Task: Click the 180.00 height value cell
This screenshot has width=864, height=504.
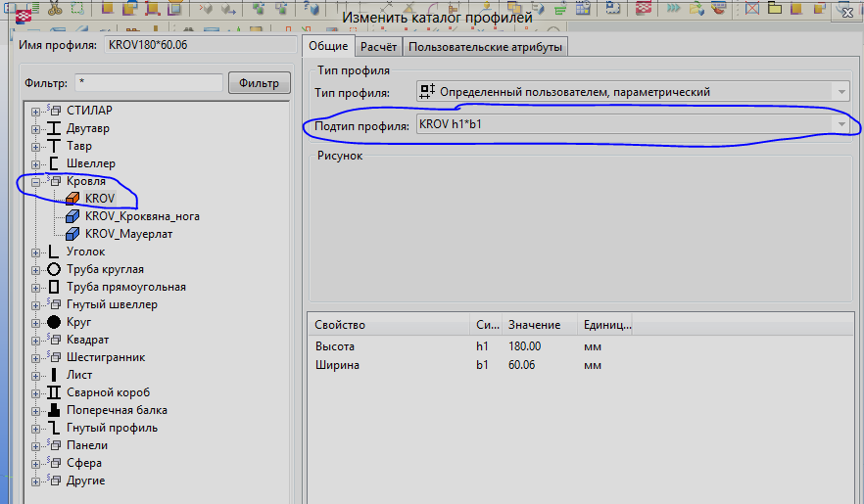Action: (x=525, y=346)
